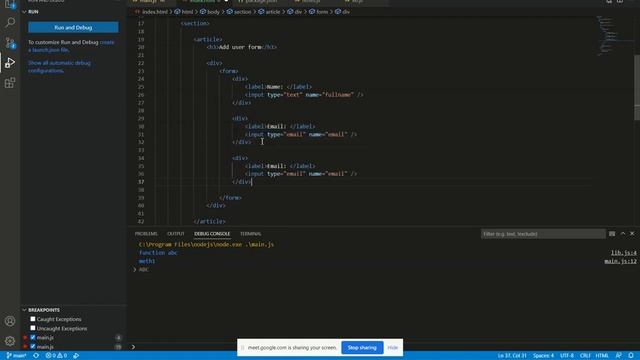The image size is (640, 360).
Task: Open the Extensions view
Action: (x=10, y=83)
